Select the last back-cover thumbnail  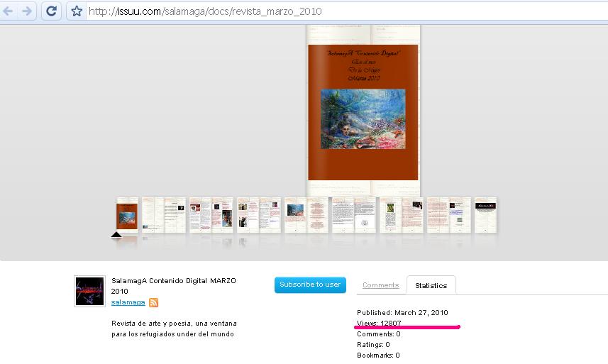coord(485,215)
